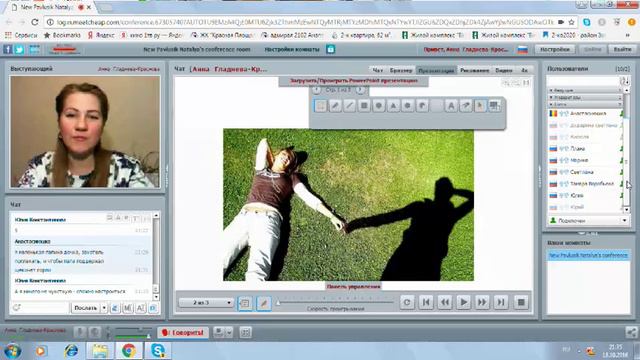Select the large A text tool
This screenshot has width=640, height=360.
click(x=451, y=106)
